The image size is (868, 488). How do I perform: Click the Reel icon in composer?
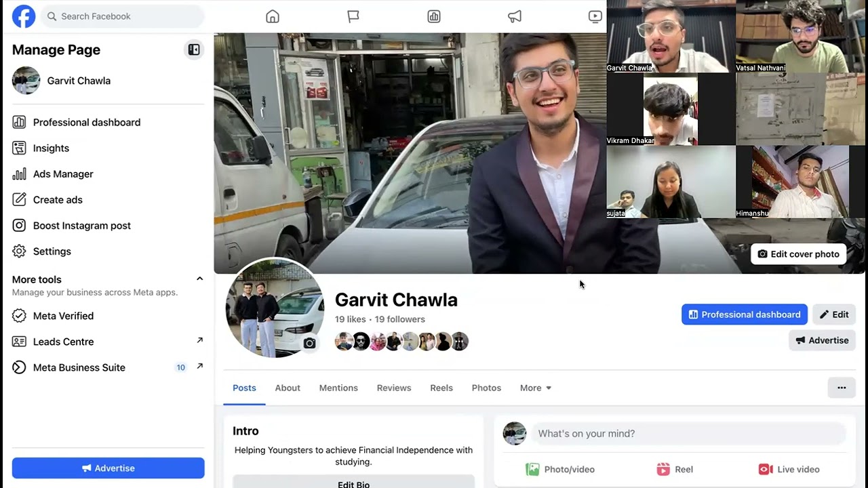663,469
